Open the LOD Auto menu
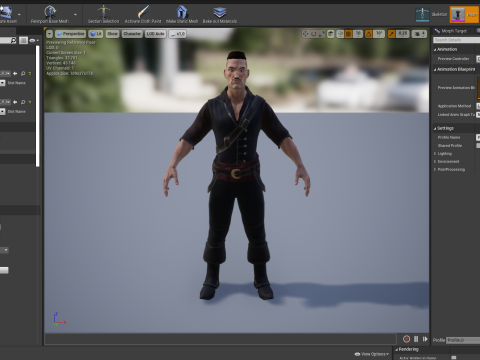 [x=155, y=34]
